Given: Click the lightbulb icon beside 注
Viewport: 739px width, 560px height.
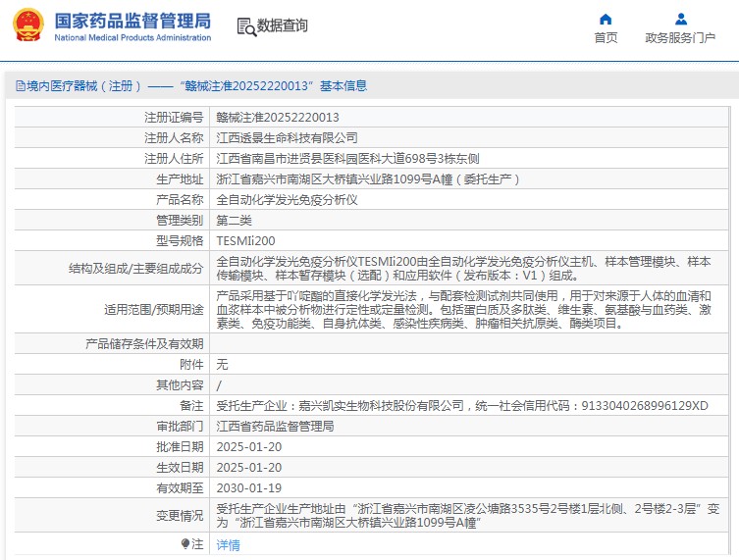Looking at the screenshot, I should tap(185, 543).
